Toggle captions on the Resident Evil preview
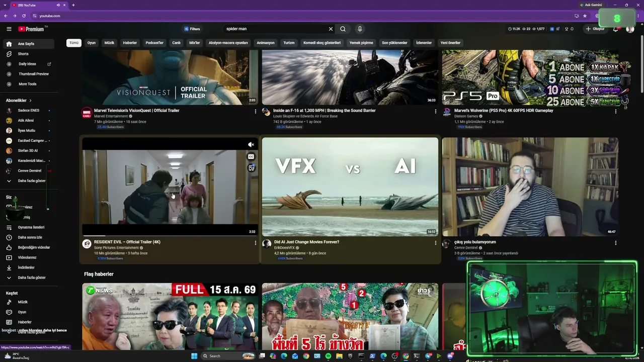 [x=251, y=156]
